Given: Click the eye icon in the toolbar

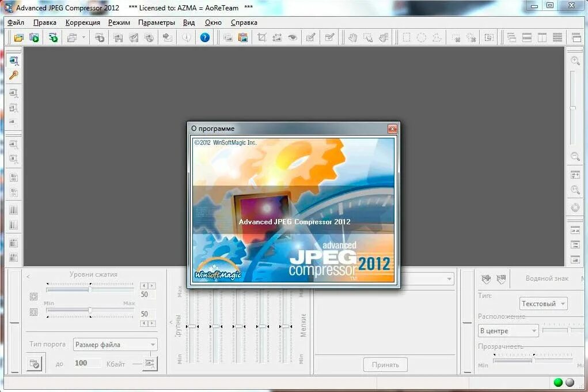Looking at the screenshot, I should pyautogui.click(x=293, y=37).
